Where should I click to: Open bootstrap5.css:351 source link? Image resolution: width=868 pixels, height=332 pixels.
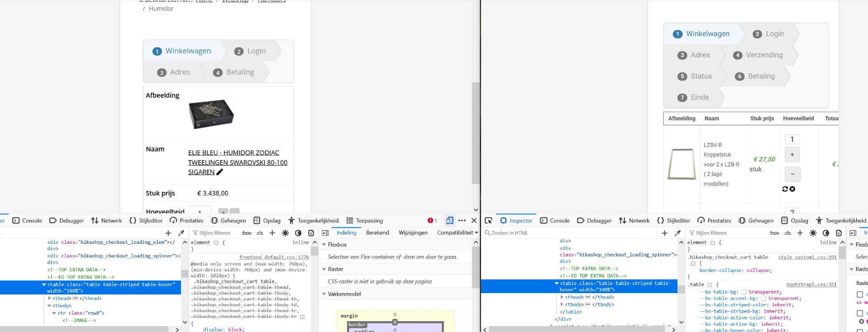pyautogui.click(x=811, y=285)
